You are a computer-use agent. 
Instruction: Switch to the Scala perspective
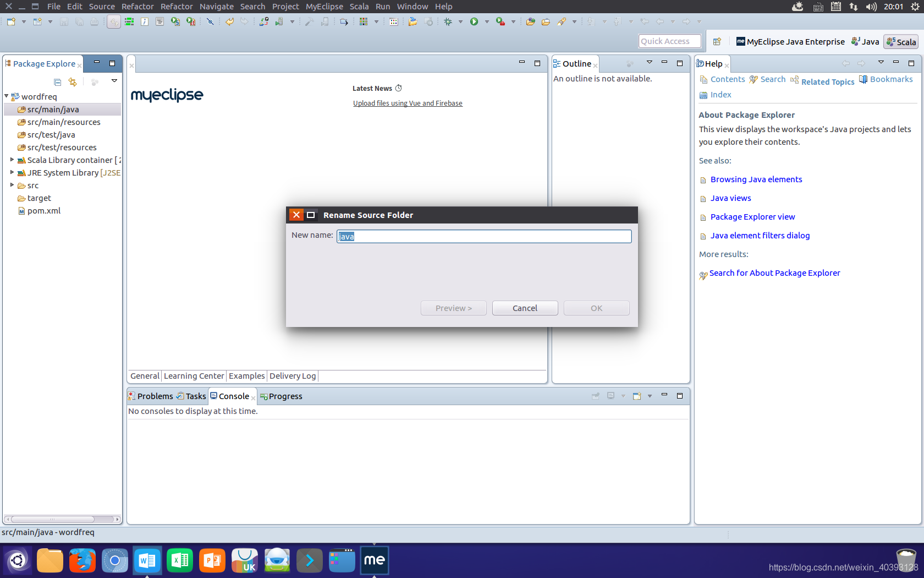[x=900, y=41]
